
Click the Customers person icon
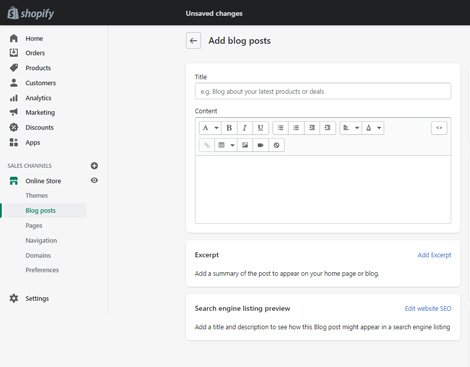[x=14, y=83]
